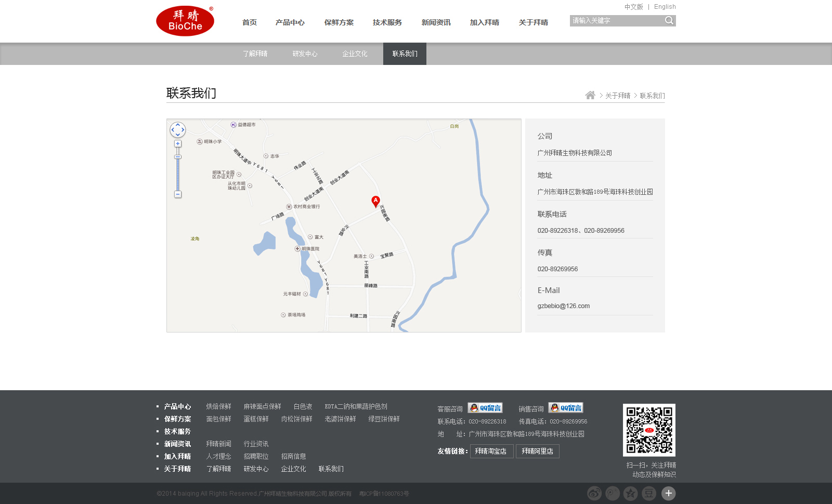Zoom out the map with minus button
This screenshot has height=504, width=832.
click(178, 194)
